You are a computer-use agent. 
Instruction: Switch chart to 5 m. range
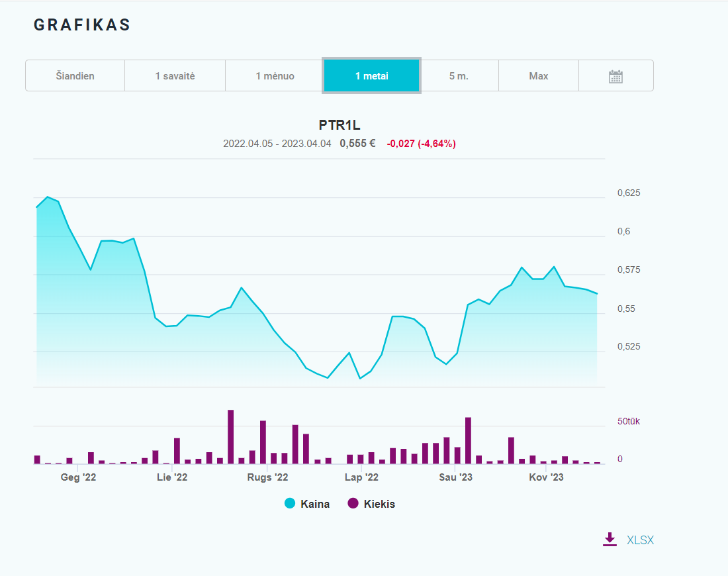click(x=459, y=75)
